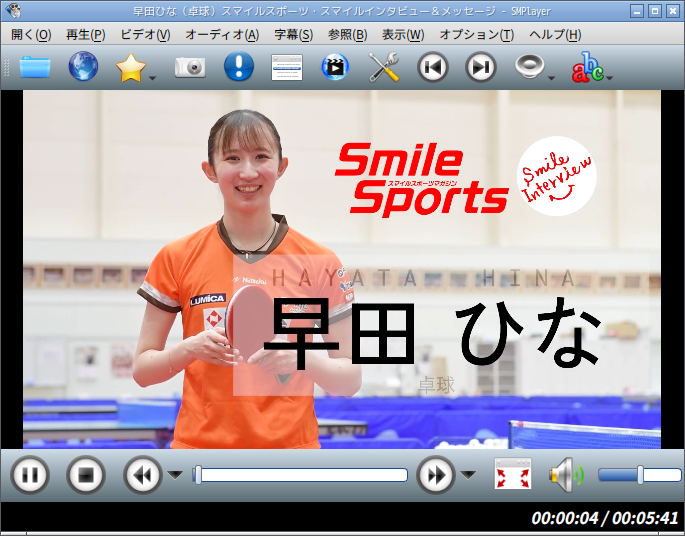Open the 参照(B) menu
Viewport: 685px width, 536px height.
pos(347,35)
